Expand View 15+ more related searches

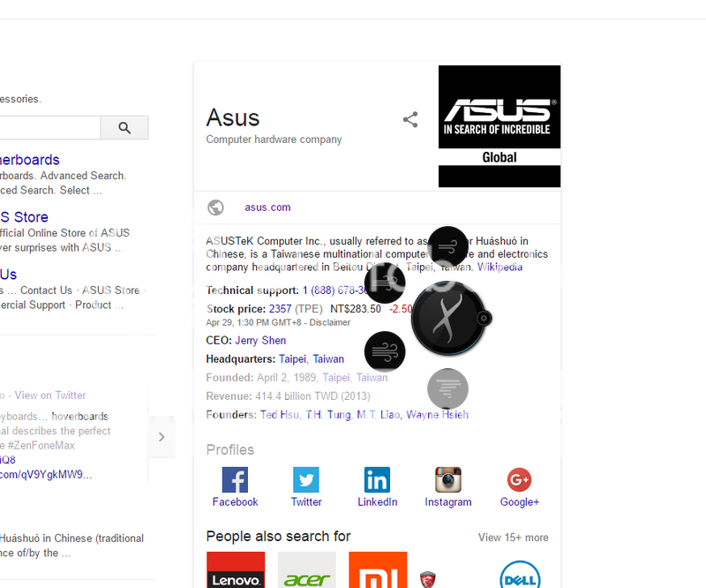tap(513, 537)
